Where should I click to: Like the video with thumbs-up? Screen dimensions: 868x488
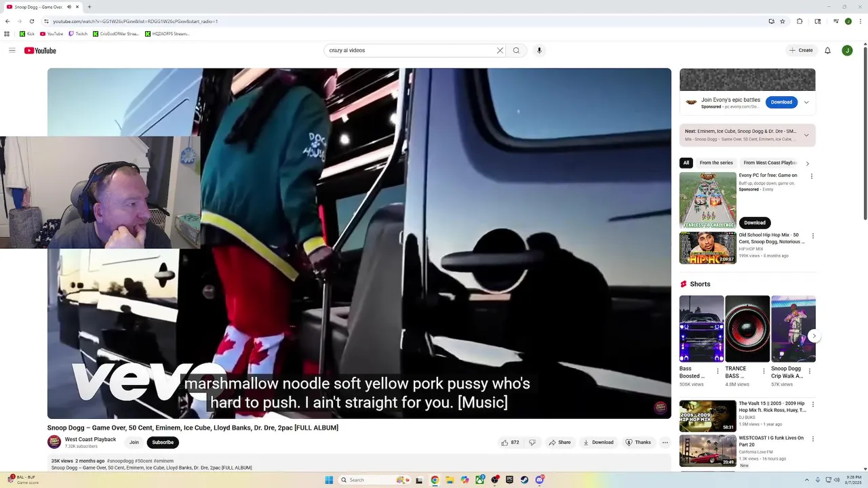[x=510, y=443]
